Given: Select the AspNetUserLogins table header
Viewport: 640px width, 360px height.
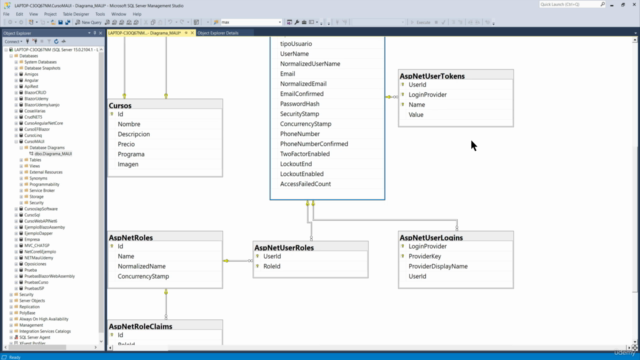Looking at the screenshot, I should coord(456,238).
